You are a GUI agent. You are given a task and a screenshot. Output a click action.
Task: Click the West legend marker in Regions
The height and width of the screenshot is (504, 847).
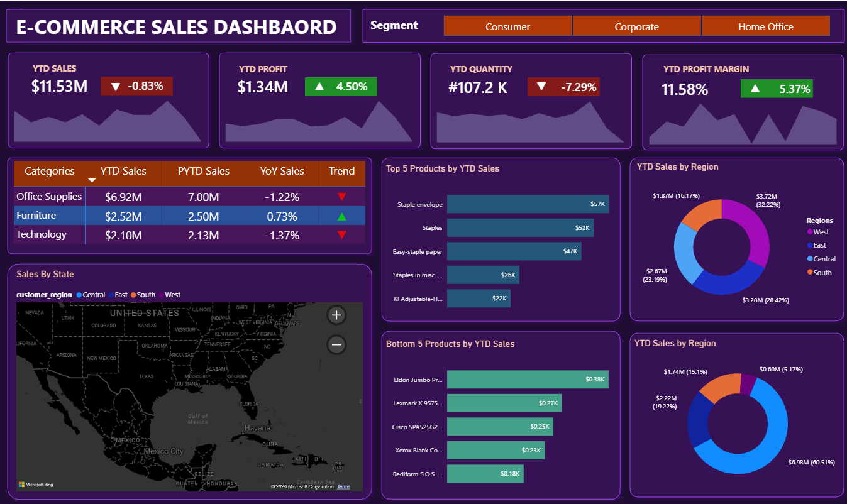[x=810, y=232]
